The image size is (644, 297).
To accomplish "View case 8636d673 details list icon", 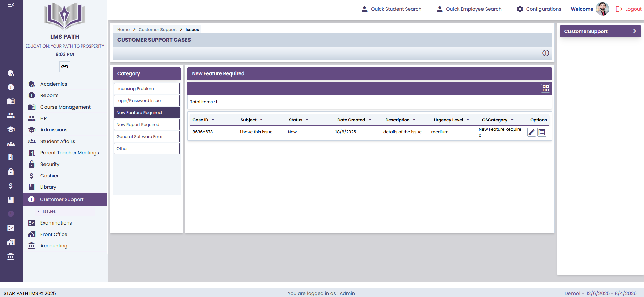I will (542, 132).
